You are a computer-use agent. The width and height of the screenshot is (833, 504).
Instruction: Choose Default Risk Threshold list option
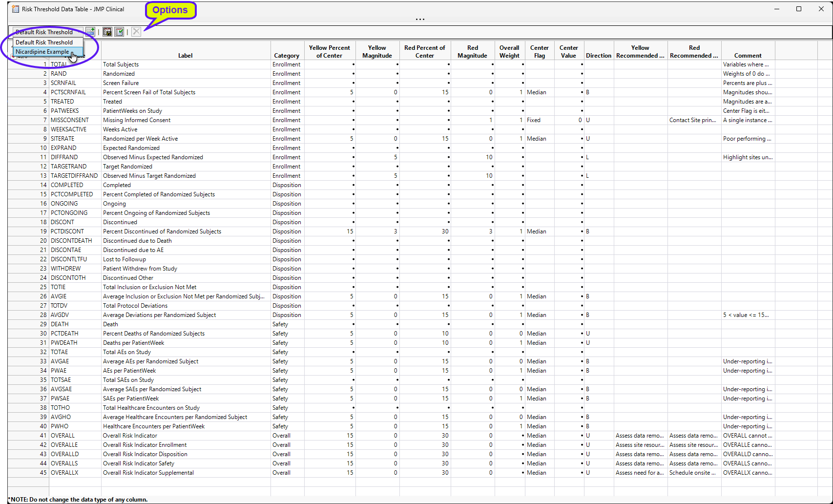44,42
